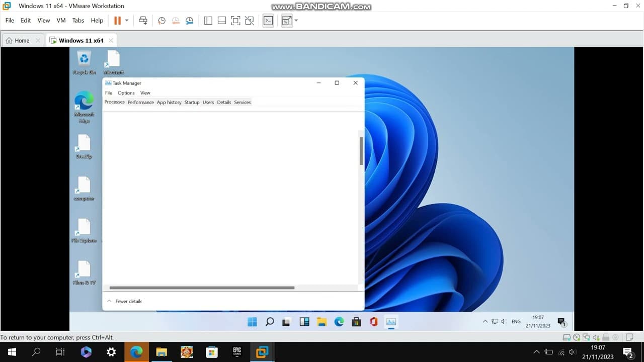The image size is (644, 362).
Task: Open the Windows 11 guest Start menu
Action: [253, 322]
